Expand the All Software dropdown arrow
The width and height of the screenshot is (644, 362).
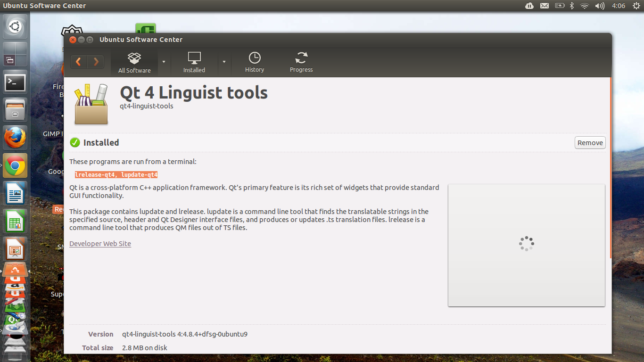click(x=164, y=62)
